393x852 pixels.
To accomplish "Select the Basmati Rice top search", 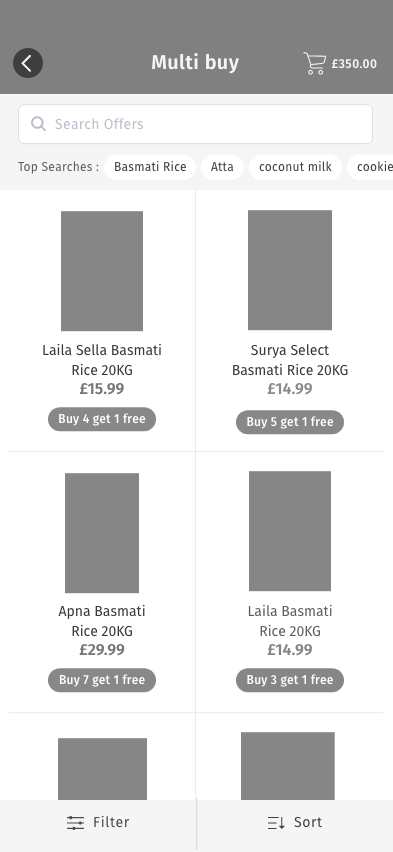I will (150, 167).
